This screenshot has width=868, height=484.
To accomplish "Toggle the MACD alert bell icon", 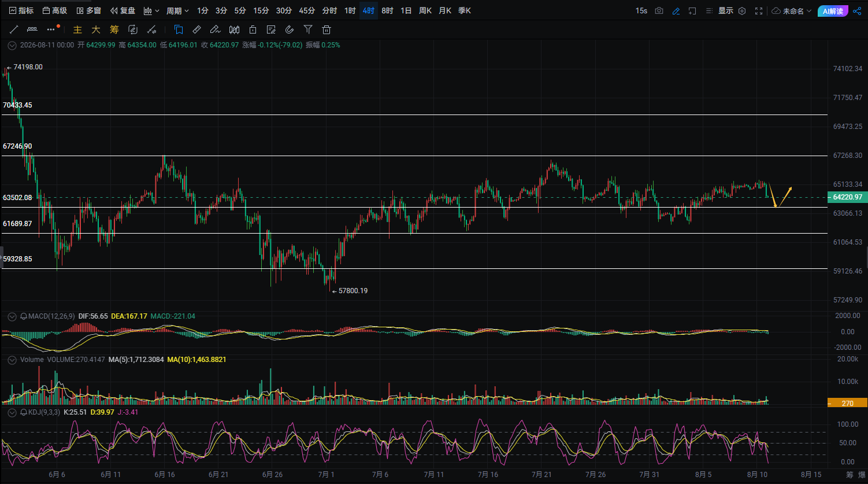I will point(24,316).
